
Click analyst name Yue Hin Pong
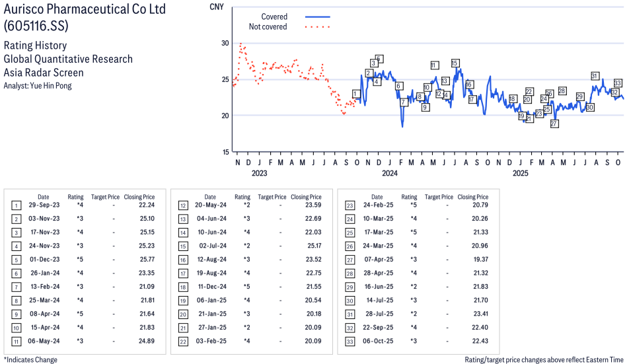[x=38, y=86]
